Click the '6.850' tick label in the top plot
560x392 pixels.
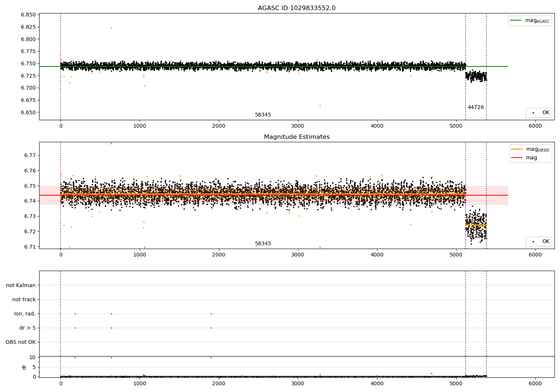click(28, 15)
